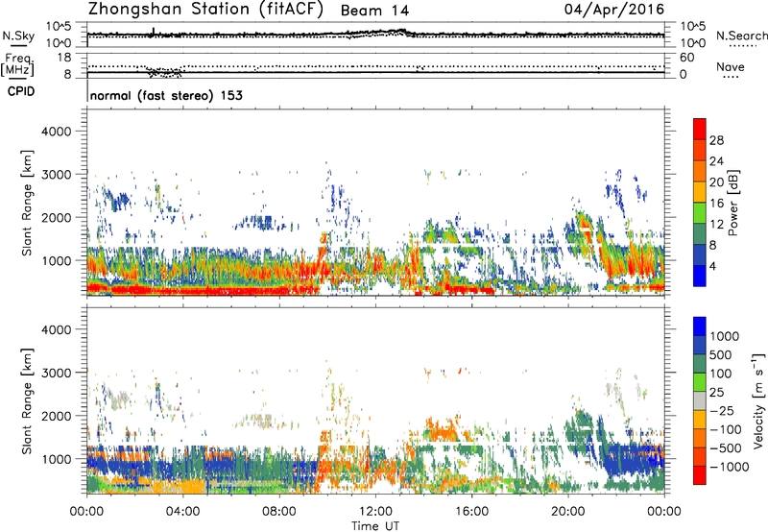Click '2000' on the power panel range axis
Screen dimensions: 768x532
point(56,217)
